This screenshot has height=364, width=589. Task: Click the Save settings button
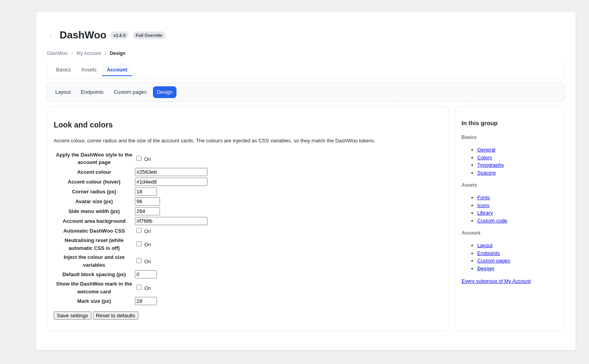tap(73, 316)
